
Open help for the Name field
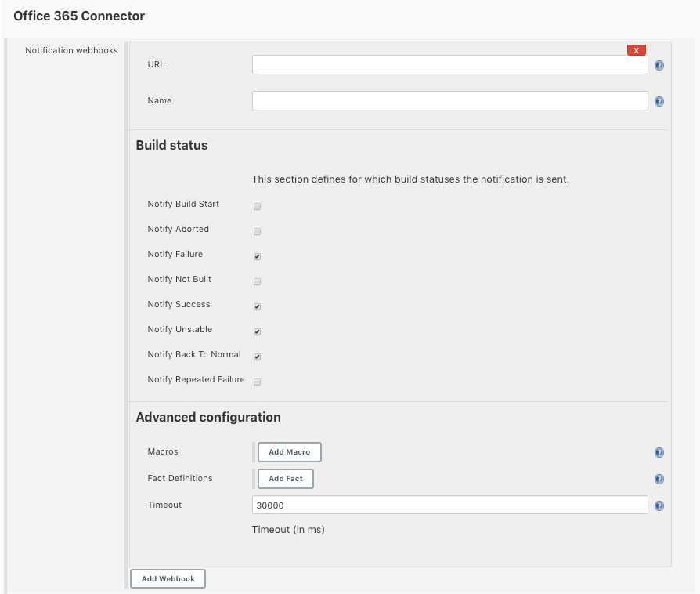[x=659, y=101]
